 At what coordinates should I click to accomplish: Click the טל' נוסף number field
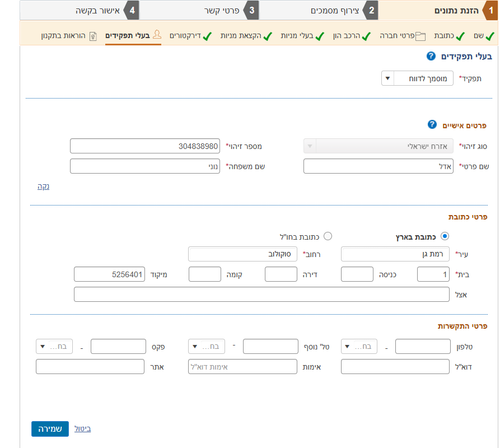271,346
